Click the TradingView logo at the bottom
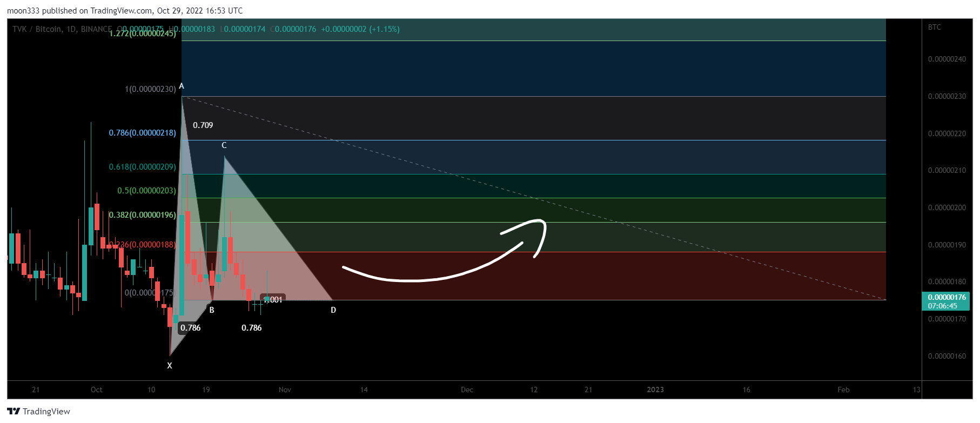 tap(39, 411)
